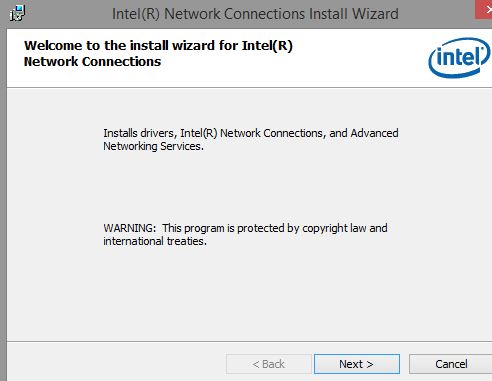The image size is (492, 381).
Task: Click the 'WARNING:' label text
Action: pos(130,228)
